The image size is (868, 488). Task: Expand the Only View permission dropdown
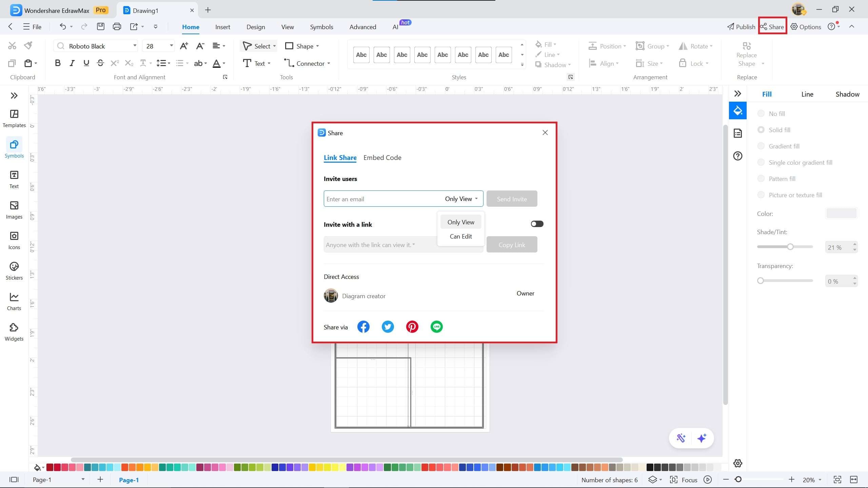click(461, 199)
